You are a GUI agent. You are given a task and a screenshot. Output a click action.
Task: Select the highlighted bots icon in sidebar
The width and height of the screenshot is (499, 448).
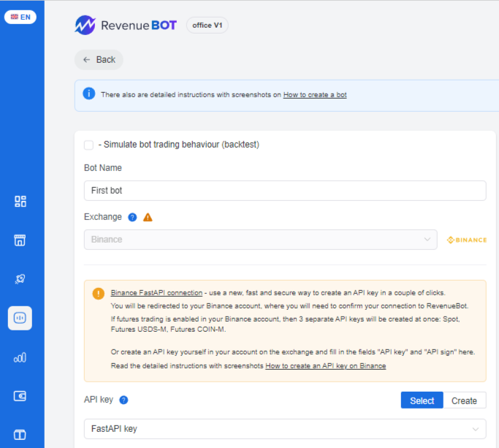pyautogui.click(x=20, y=318)
